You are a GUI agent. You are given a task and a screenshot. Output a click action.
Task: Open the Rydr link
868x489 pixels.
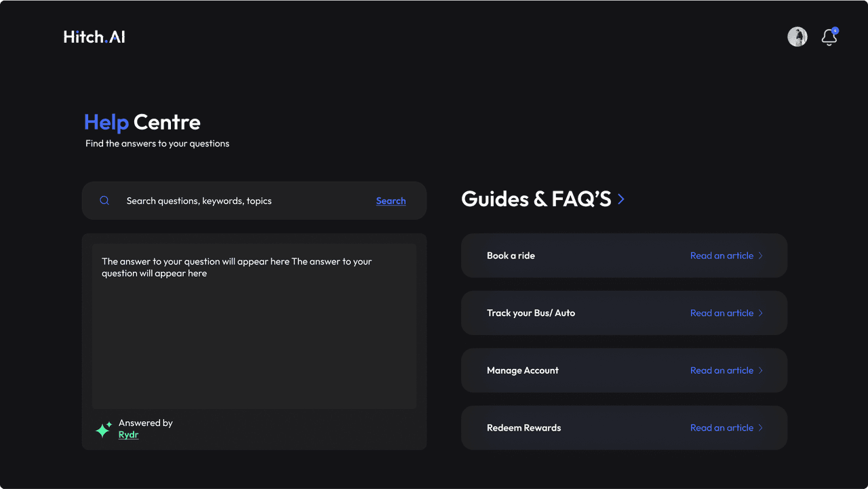[x=128, y=435]
